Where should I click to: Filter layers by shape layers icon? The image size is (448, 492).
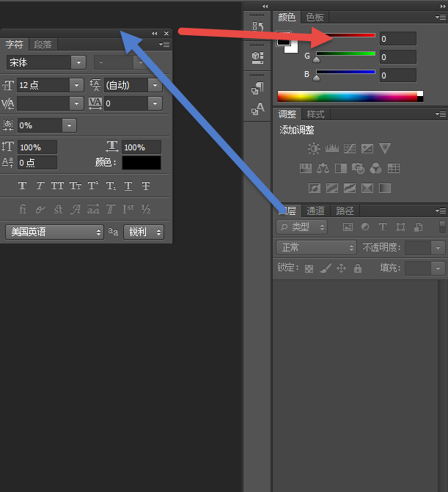click(x=400, y=227)
